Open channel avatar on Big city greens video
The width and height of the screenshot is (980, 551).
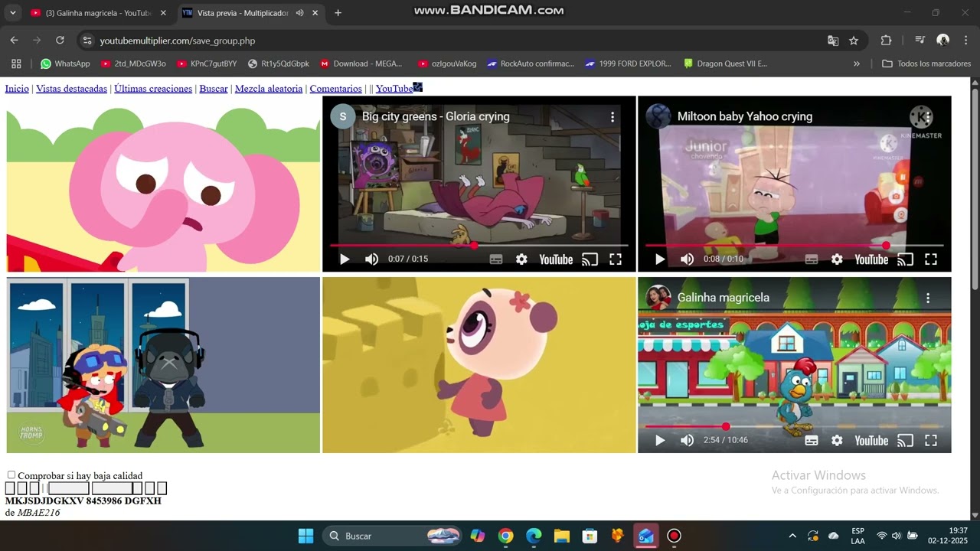tap(343, 116)
